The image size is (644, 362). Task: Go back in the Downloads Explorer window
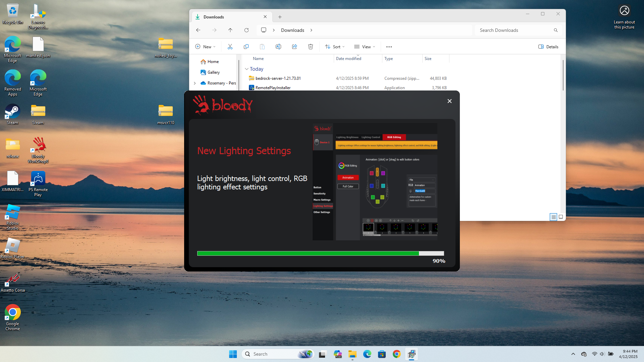pyautogui.click(x=198, y=30)
